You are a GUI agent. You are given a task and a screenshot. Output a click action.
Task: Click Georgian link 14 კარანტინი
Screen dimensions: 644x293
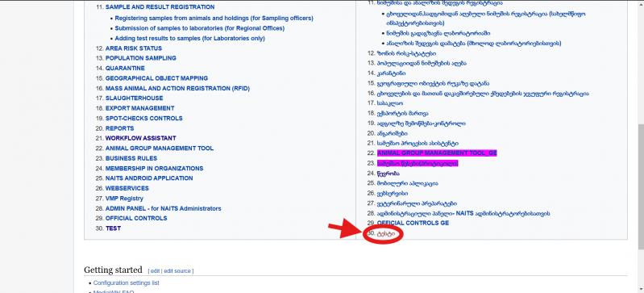(x=391, y=73)
